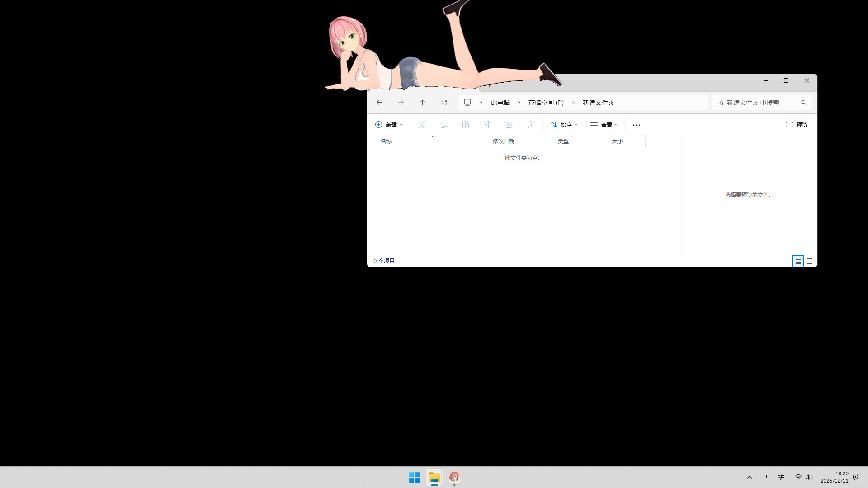Image resolution: width=868 pixels, height=488 pixels.
Task: Open the 排序 sort dropdown
Action: pyautogui.click(x=563, y=125)
